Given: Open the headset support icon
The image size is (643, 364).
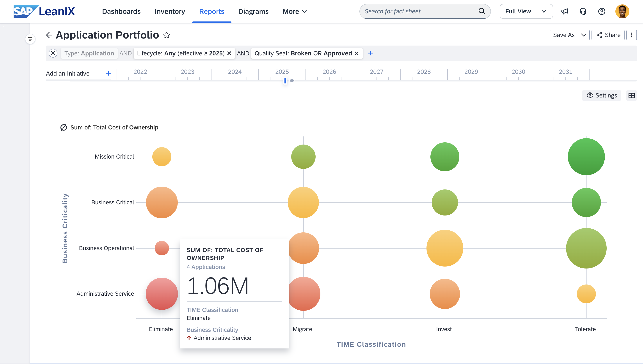Looking at the screenshot, I should pyautogui.click(x=583, y=11).
